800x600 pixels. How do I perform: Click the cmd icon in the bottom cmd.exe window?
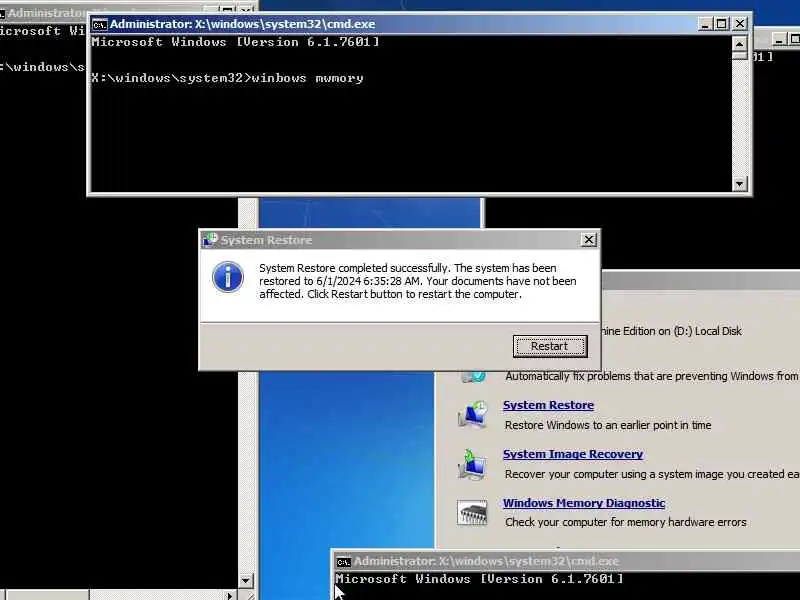[343, 561]
